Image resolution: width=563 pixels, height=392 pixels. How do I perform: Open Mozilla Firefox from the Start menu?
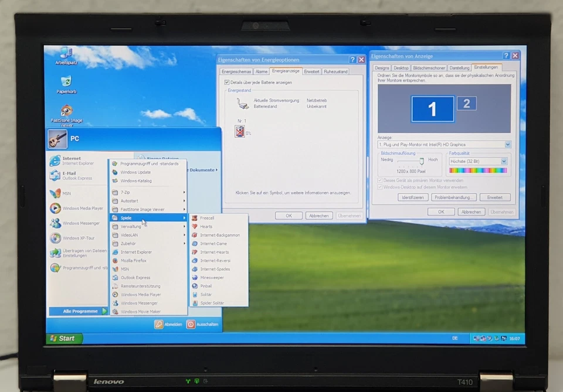pos(135,260)
